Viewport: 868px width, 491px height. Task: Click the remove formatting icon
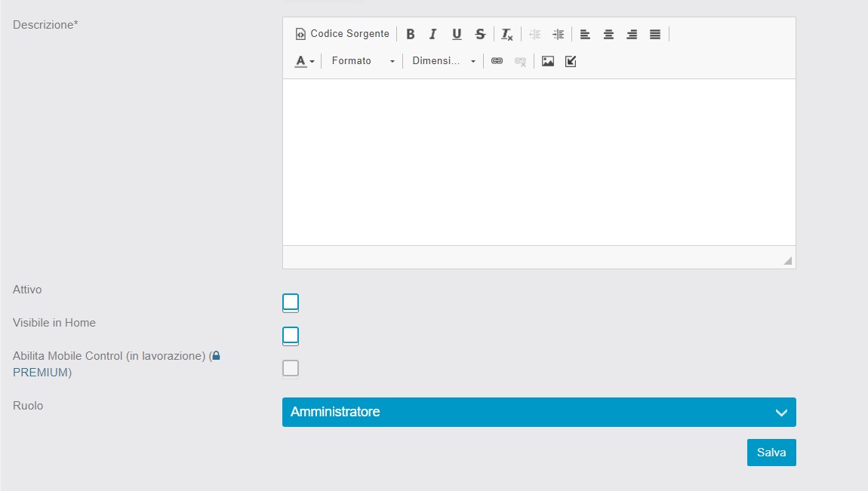pyautogui.click(x=507, y=34)
